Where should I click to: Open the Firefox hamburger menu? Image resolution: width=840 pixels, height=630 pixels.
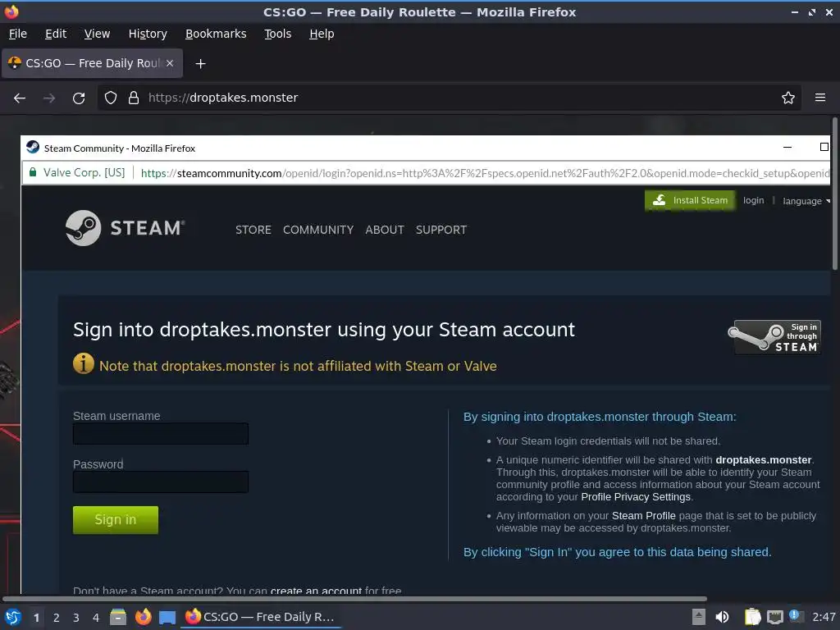(820, 98)
